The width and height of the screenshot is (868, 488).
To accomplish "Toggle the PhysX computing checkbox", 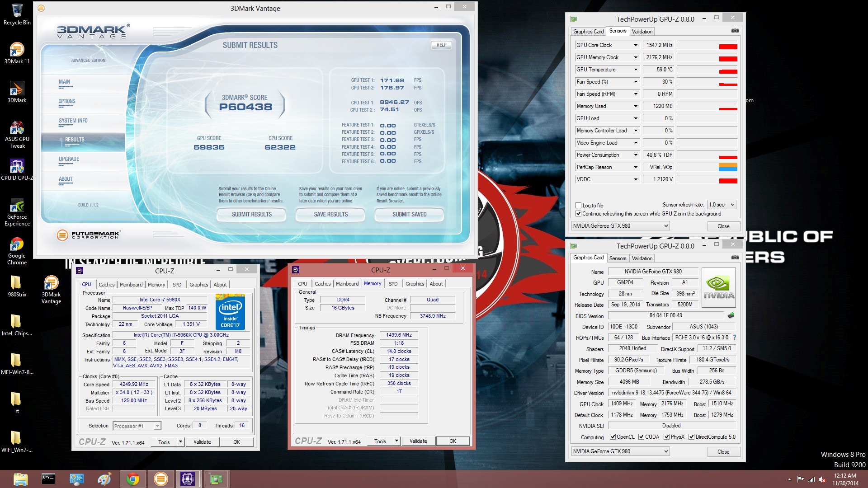I will [666, 437].
